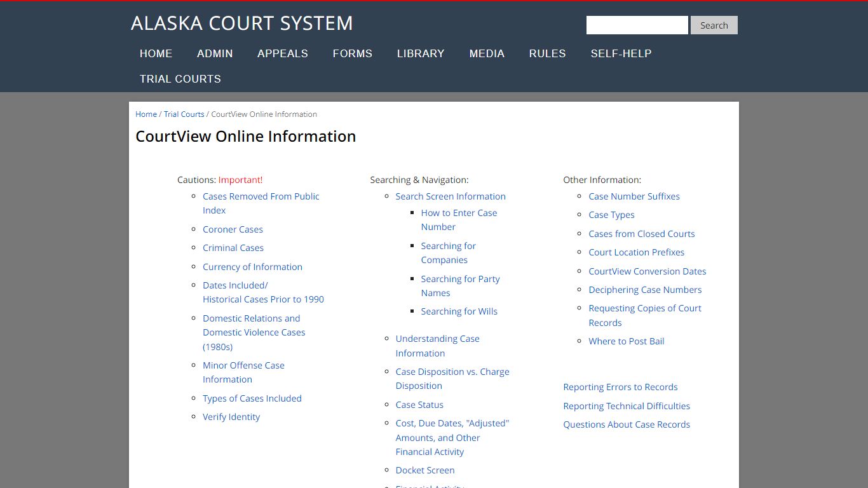The image size is (868, 488).
Task: Open Minor Offense Case Information link
Action: 243,372
